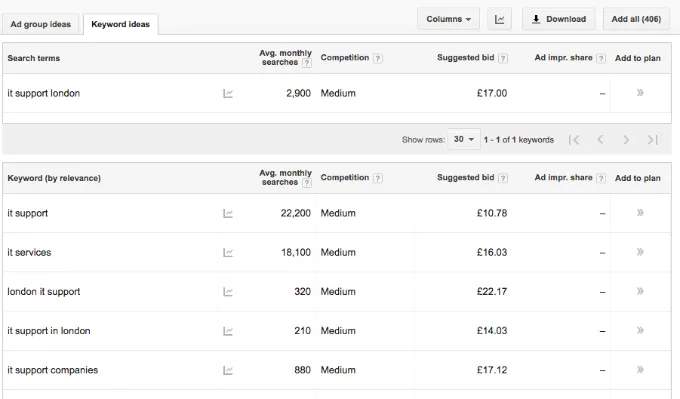680x399 pixels.
Task: Click the '1 - 1 of 1 keywords' text
Action: [519, 140]
